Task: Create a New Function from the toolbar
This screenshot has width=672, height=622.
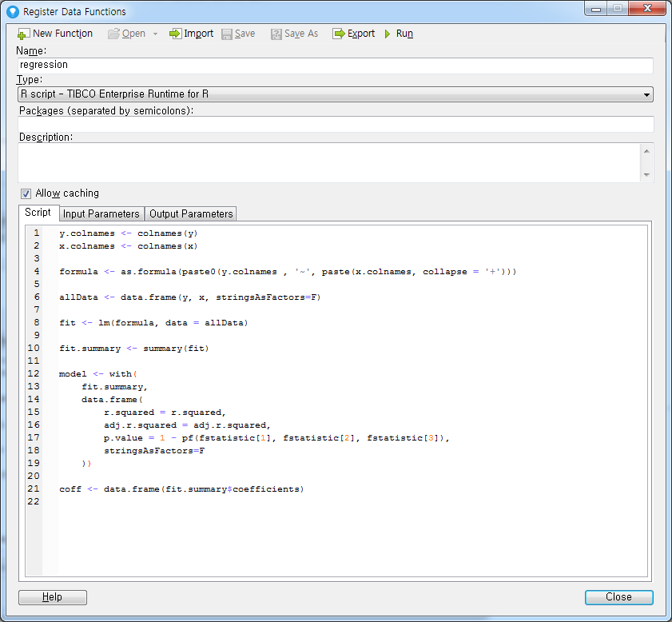Action: 54,34
